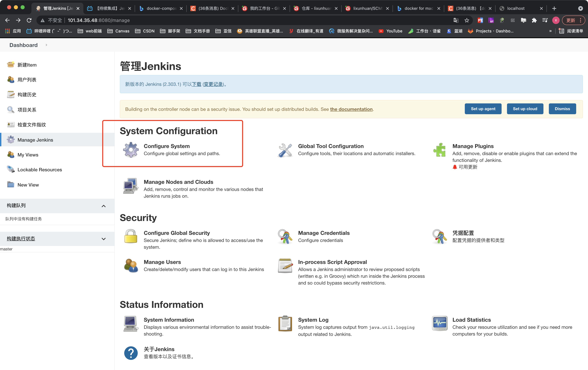Click the 下载 link for new Jenkins version

(x=197, y=84)
